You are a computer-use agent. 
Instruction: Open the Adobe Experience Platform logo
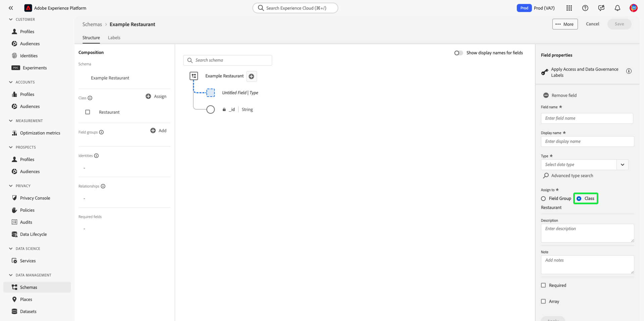(28, 8)
